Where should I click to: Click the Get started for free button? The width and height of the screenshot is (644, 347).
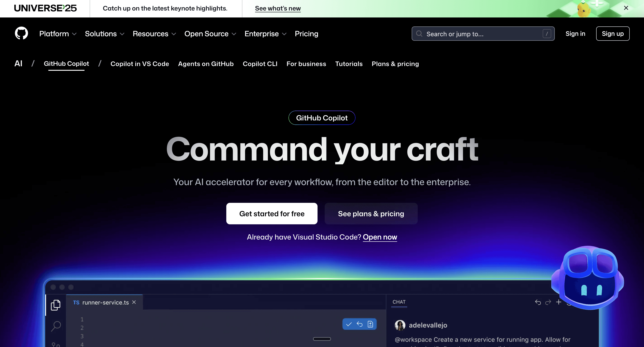272,214
